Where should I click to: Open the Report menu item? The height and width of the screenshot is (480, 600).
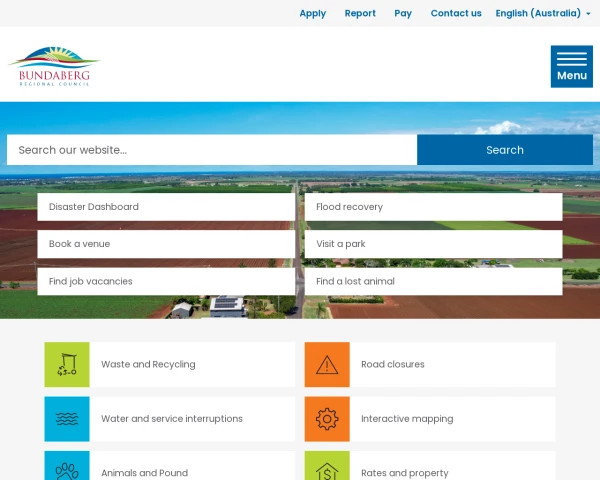(360, 13)
